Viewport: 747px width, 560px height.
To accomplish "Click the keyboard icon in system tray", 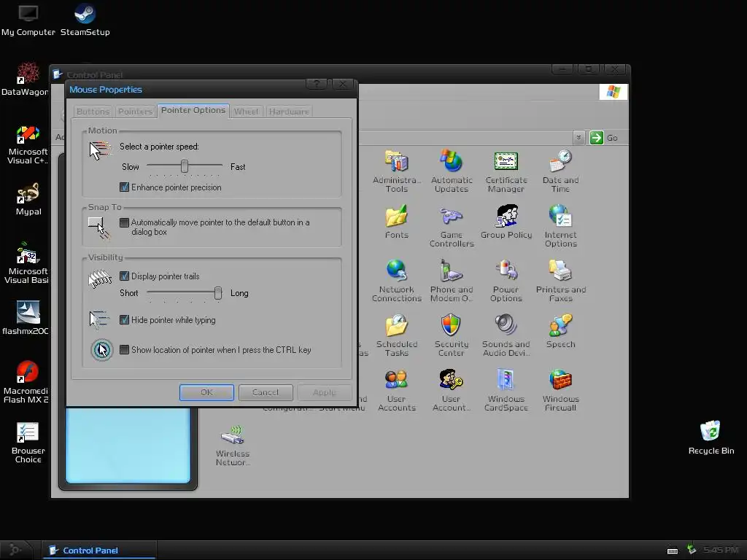I will click(672, 551).
